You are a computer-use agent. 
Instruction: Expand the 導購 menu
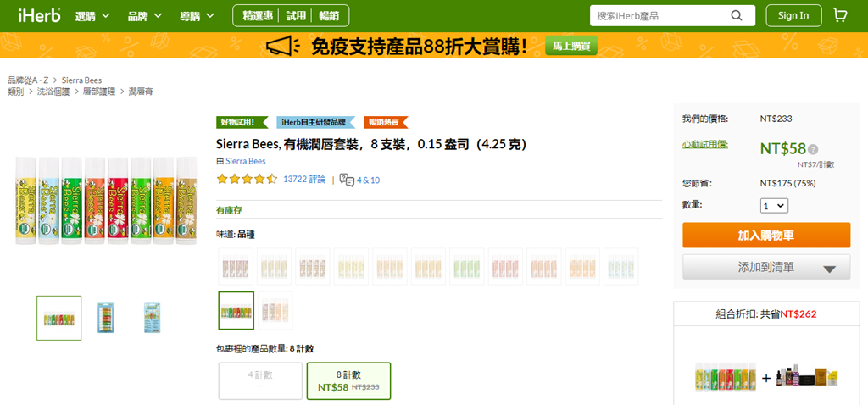(197, 16)
